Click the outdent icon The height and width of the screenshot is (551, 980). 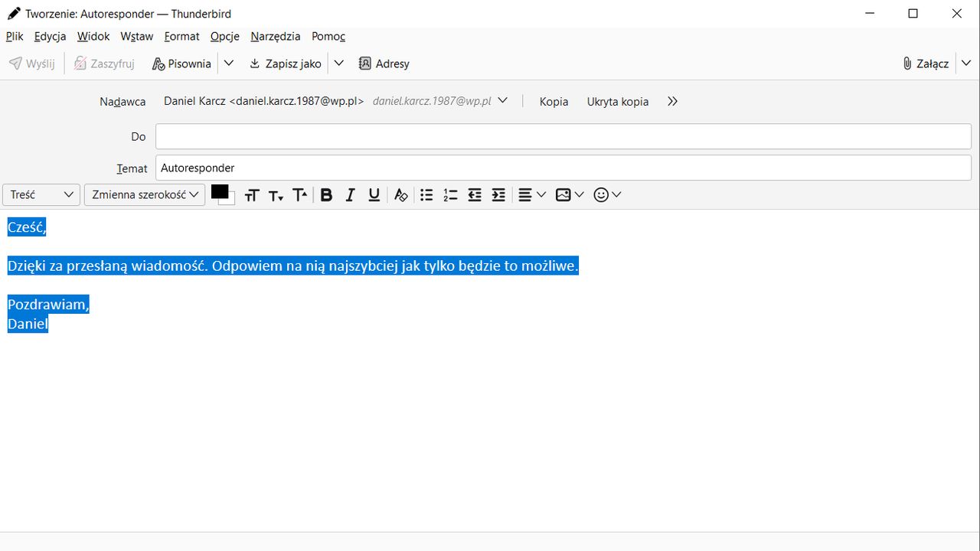pyautogui.click(x=475, y=195)
